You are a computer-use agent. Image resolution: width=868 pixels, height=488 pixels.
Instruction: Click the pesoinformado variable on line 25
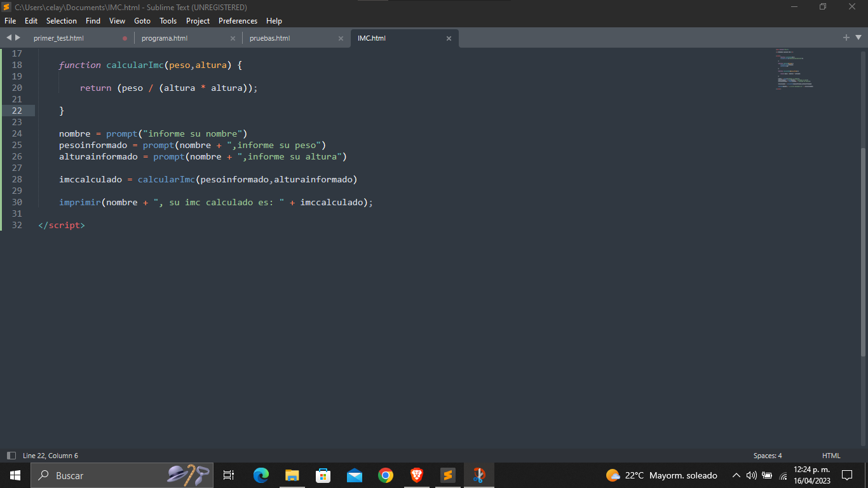[93, 145]
